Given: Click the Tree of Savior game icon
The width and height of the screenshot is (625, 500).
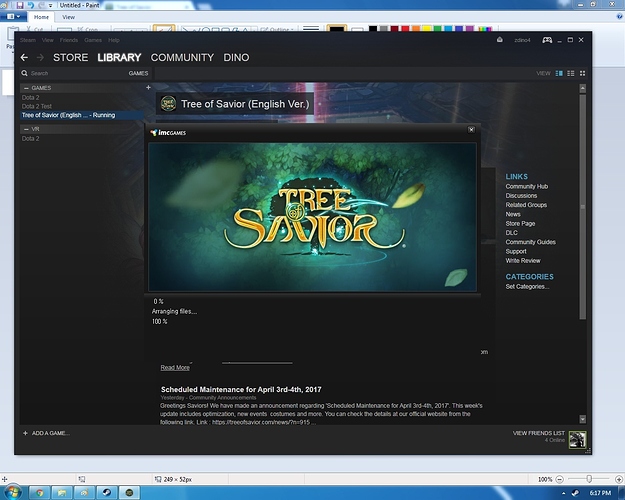Looking at the screenshot, I should click(168, 103).
